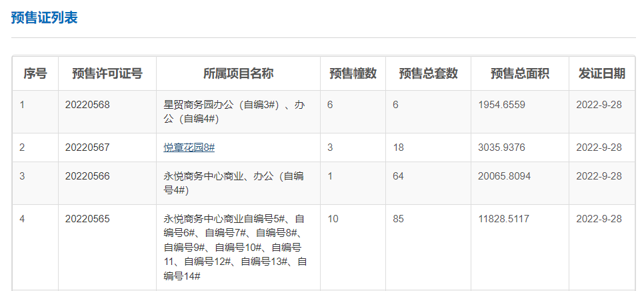Click permit number 20220567
The image size is (644, 291).
point(87,148)
